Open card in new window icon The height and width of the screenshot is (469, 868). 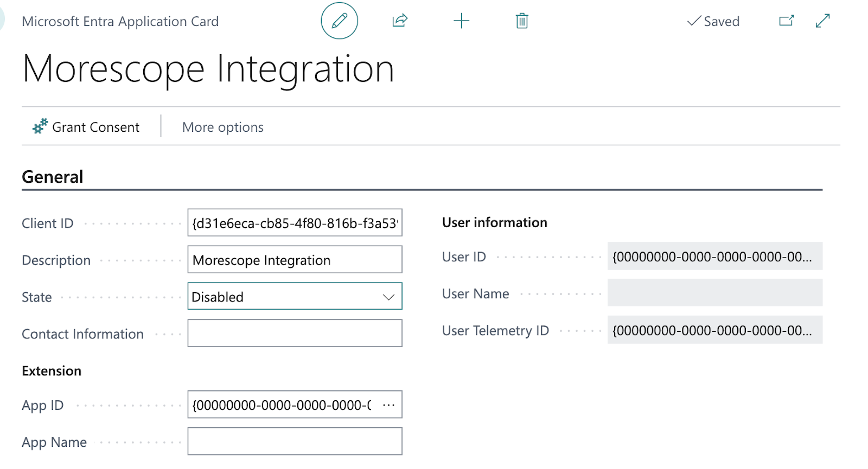click(x=787, y=21)
